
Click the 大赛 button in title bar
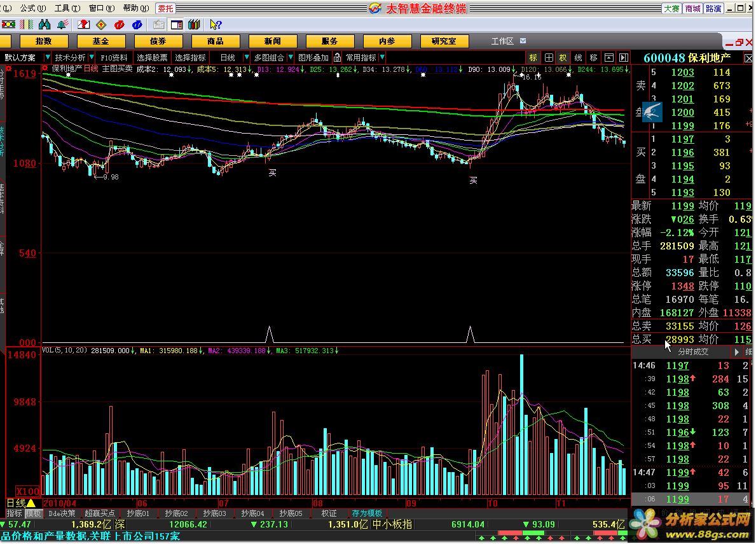(x=671, y=8)
